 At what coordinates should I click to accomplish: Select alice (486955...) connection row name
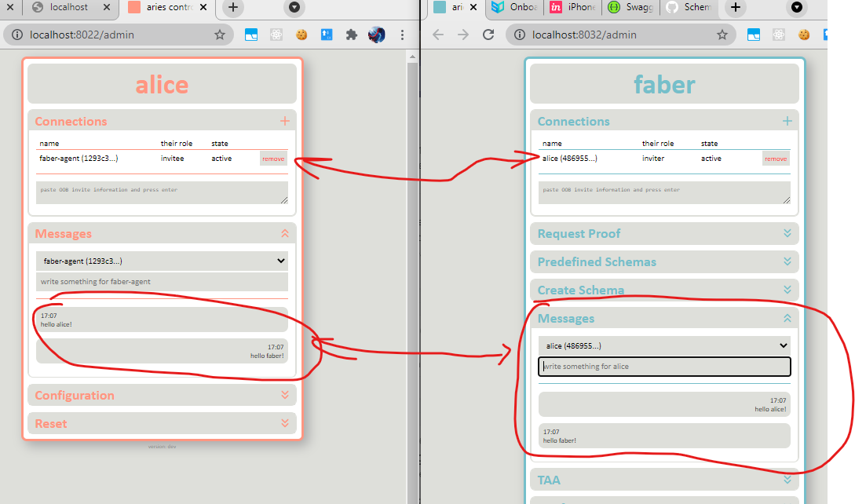pyautogui.click(x=570, y=159)
